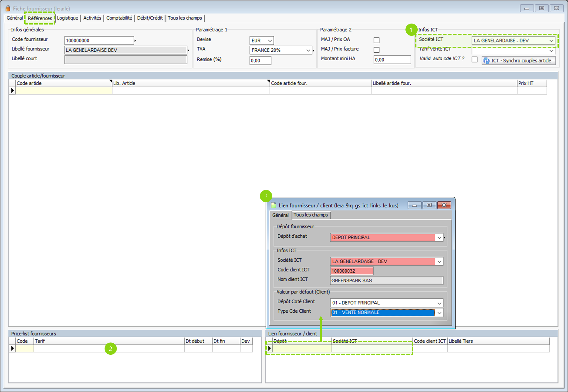Check the Valid. auto cde ICT checkbox
Viewport: 568px width, 392px height.
coord(474,60)
